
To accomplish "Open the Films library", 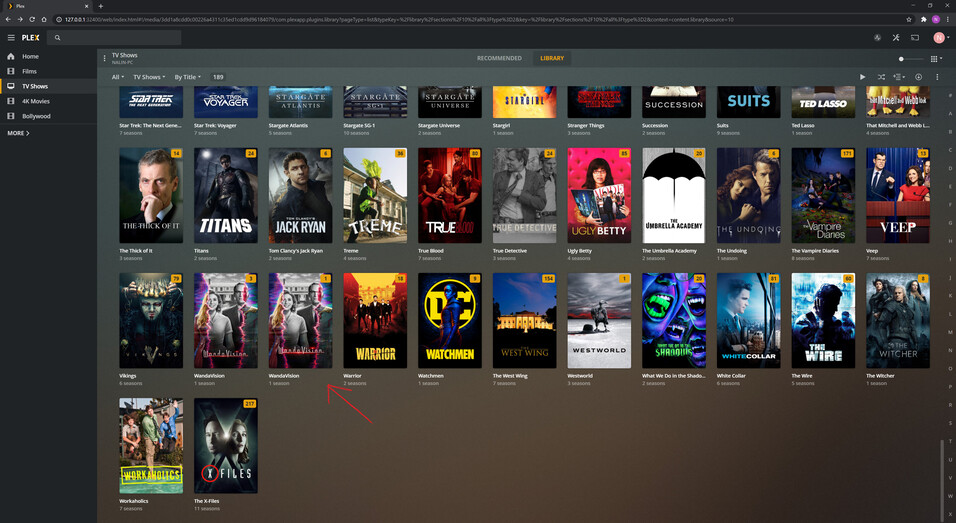I will pos(49,71).
